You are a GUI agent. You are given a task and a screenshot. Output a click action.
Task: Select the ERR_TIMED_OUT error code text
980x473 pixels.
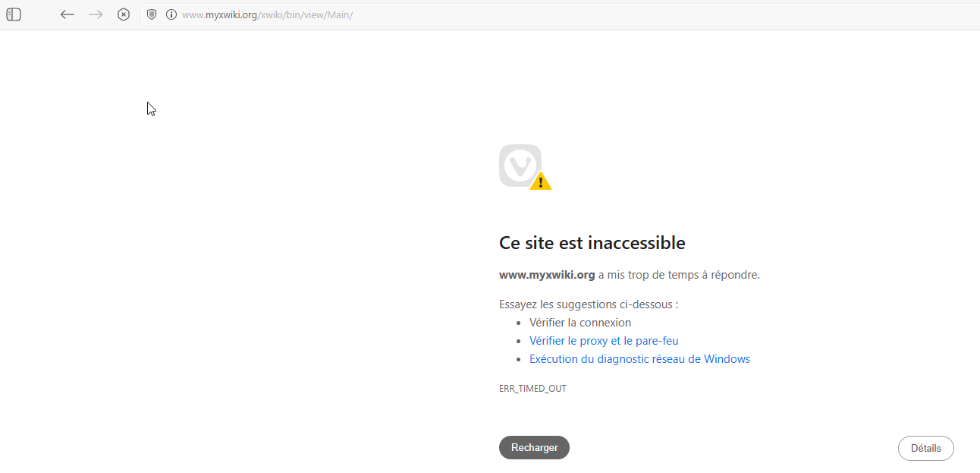click(532, 389)
